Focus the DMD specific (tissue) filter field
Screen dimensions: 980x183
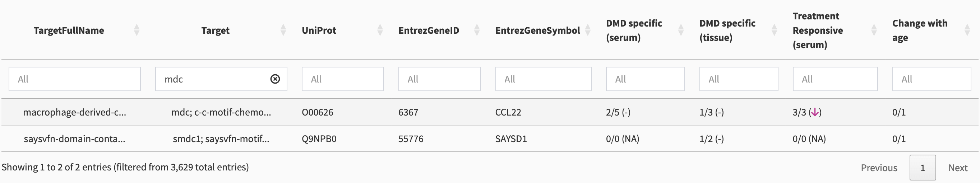[739, 79]
